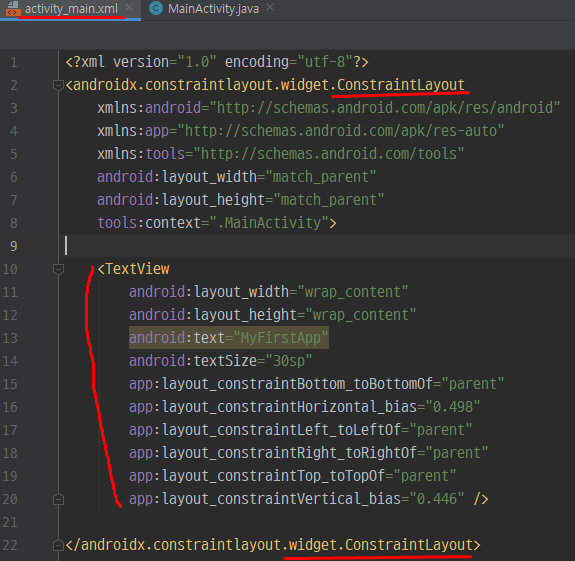Click layout_constraintTop_toTopOf attribute
575x561 pixels.
292,476
